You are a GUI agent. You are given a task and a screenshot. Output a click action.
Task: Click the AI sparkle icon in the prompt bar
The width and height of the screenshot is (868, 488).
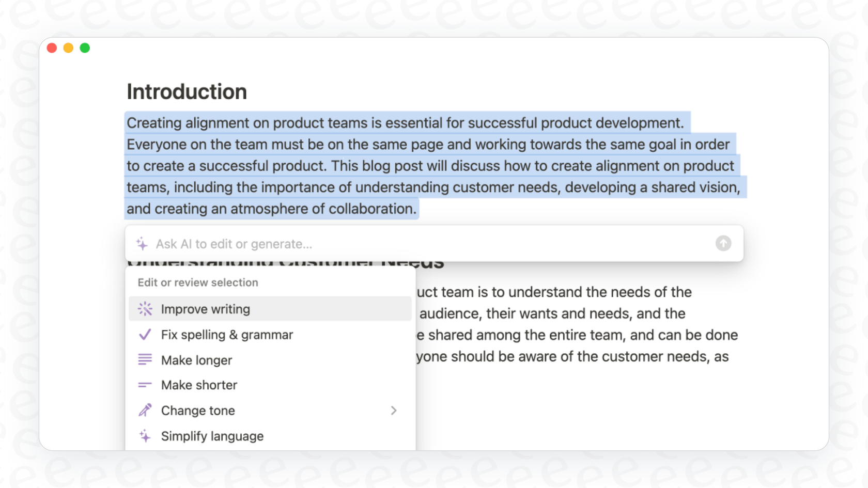coord(140,243)
